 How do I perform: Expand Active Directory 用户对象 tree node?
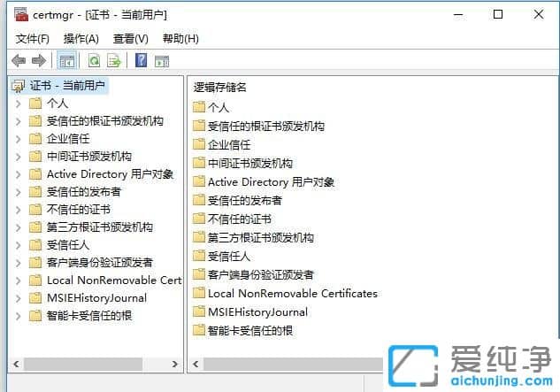tap(19, 174)
